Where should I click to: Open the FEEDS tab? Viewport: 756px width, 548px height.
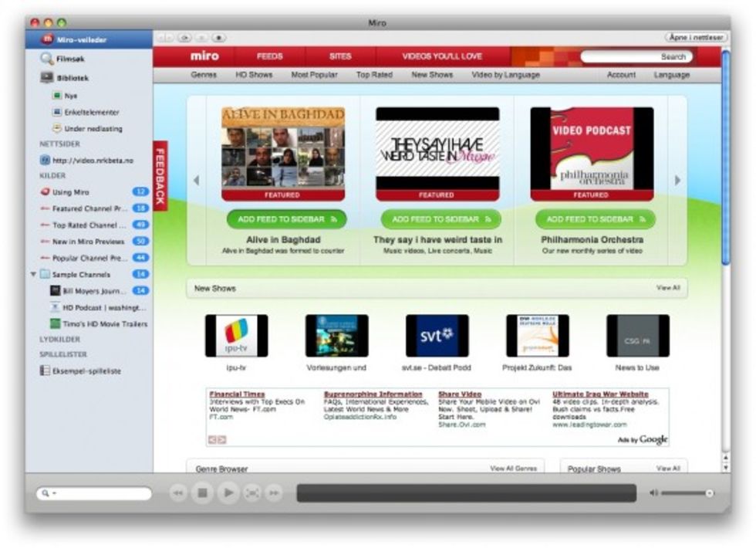click(x=270, y=56)
